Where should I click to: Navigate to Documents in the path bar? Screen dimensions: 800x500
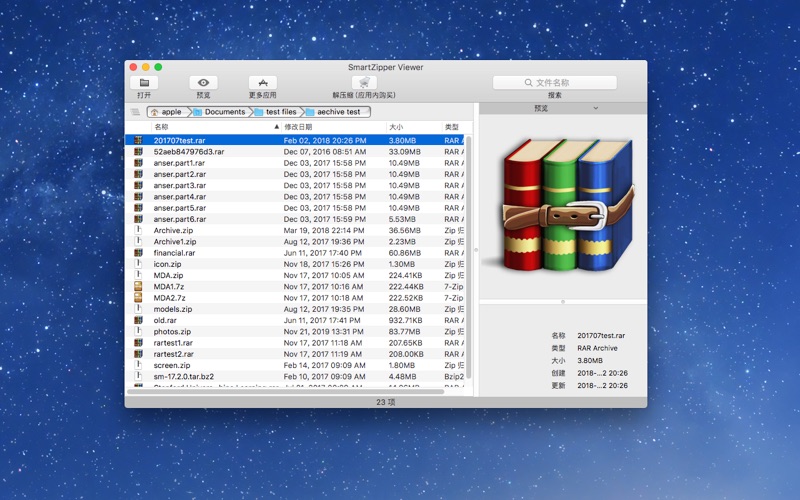pyautogui.click(x=220, y=112)
